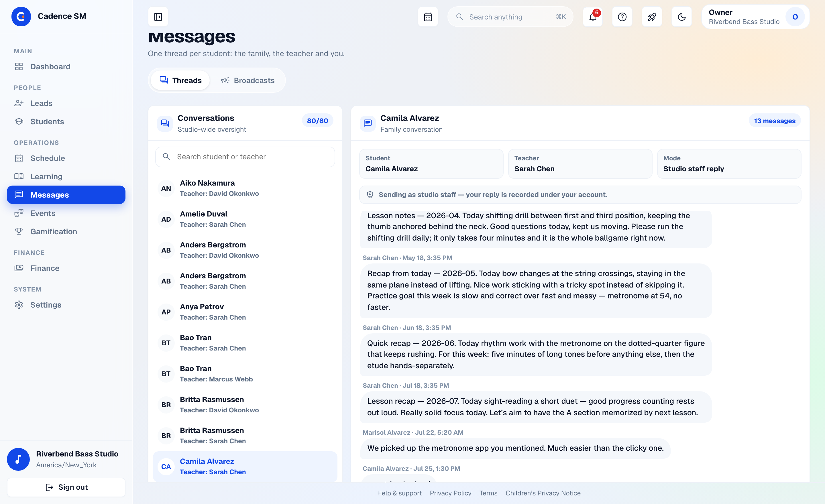
Task: Click the Teacher Sarah Chen info card
Action: pos(580,164)
